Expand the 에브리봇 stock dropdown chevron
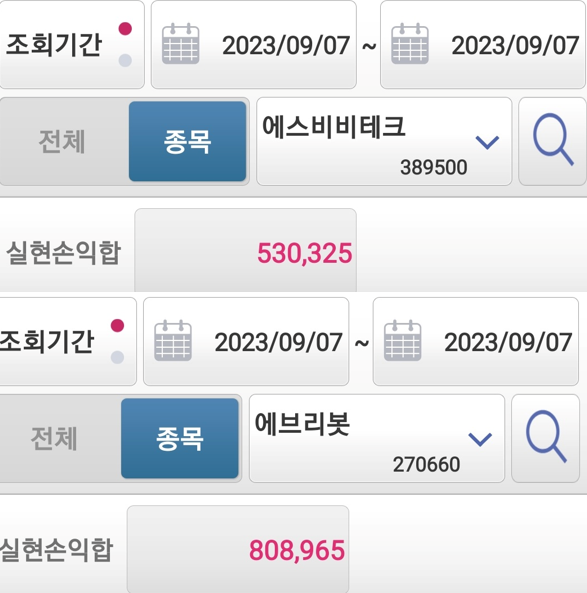Image resolution: width=587 pixels, height=593 pixels. 480,439
